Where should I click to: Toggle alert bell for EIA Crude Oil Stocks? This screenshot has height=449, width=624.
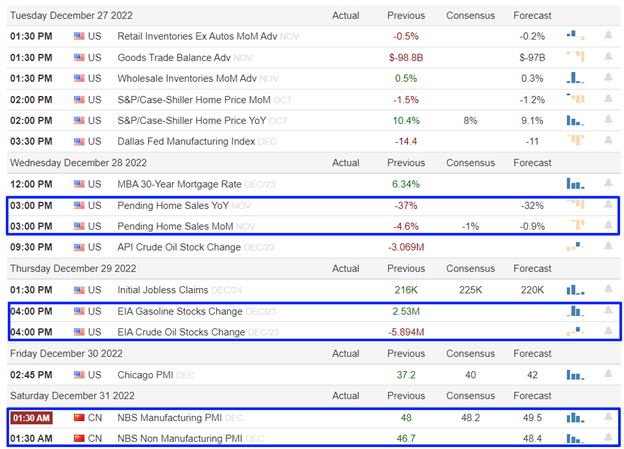click(607, 332)
